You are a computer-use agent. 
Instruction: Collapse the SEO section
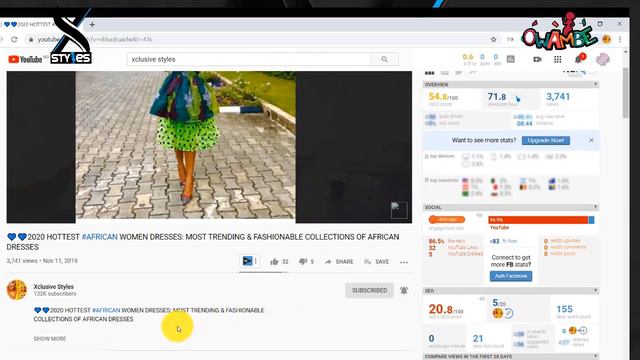(596, 291)
